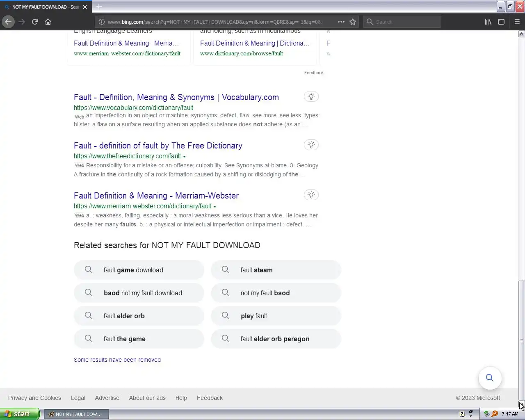This screenshot has height=420, width=525.
Task: Search related 'not my fault bsod'
Action: pos(276,293)
